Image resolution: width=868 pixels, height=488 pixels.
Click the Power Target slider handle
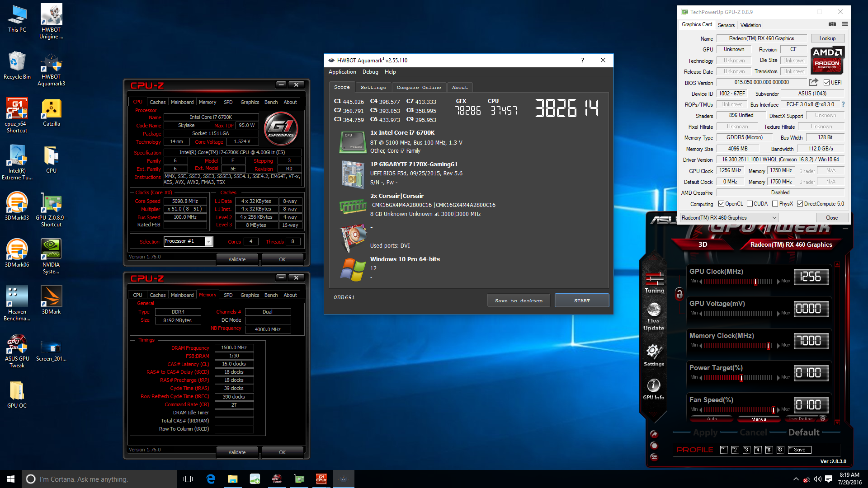741,378
